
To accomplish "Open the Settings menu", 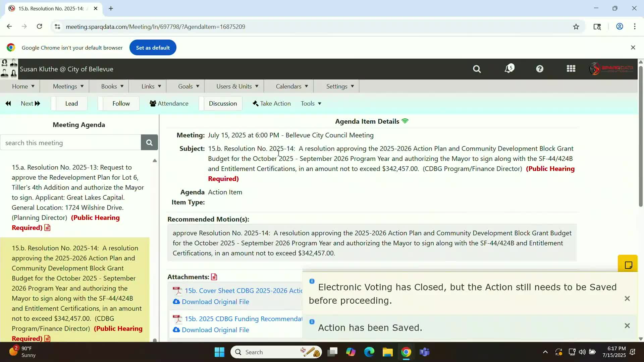I will coord(340,86).
